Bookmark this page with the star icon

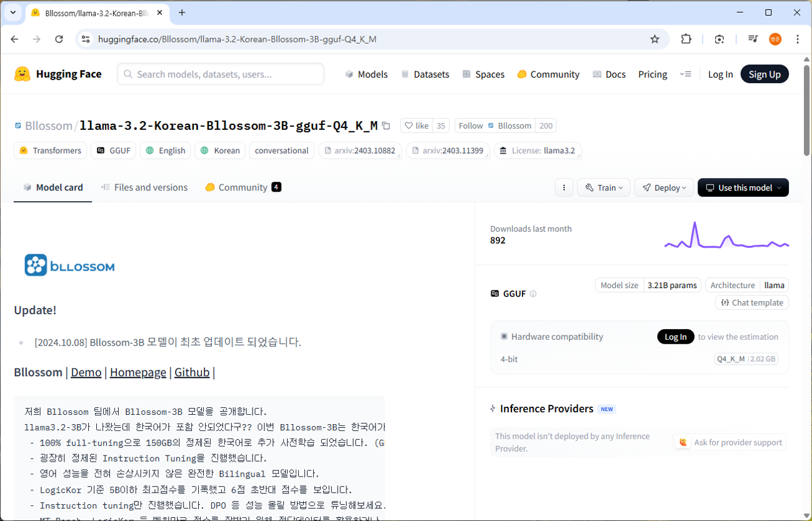tap(654, 39)
